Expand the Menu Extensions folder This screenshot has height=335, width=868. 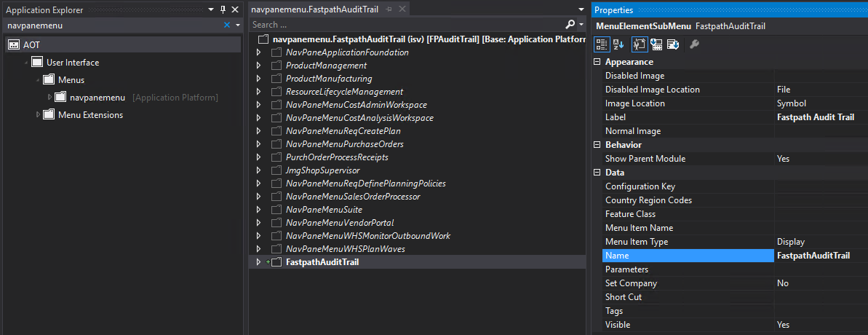tap(38, 115)
